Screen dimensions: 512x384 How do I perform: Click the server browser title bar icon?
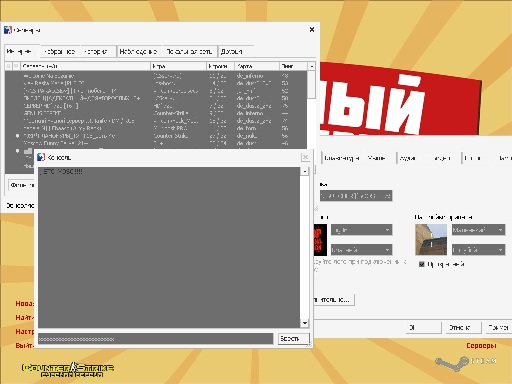[x=8, y=30]
